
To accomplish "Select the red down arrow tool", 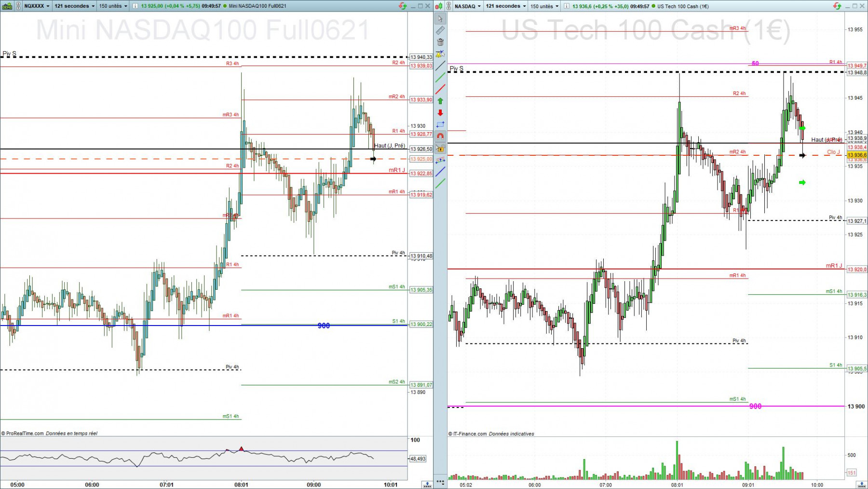I will [x=440, y=112].
